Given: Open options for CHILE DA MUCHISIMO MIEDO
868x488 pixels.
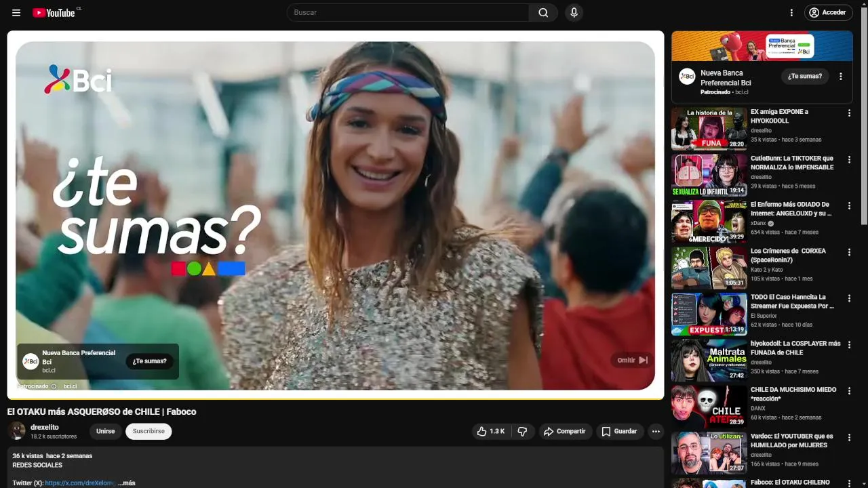Looking at the screenshot, I should tap(849, 391).
